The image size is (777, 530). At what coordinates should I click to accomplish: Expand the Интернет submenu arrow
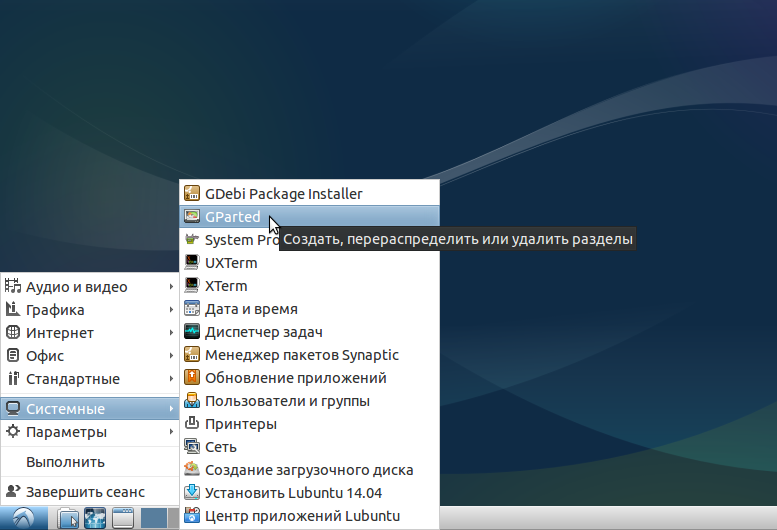click(171, 332)
